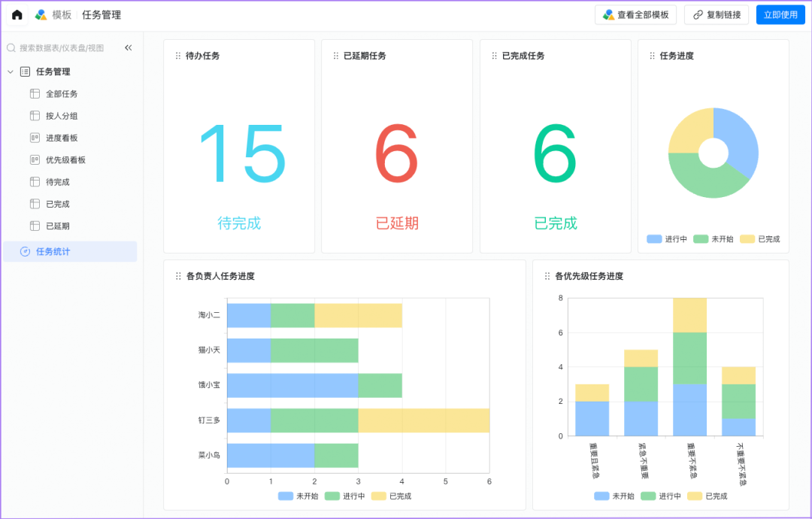Image resolution: width=812 pixels, height=519 pixels.
Task: Click table icon beside 全部任务
Action: tap(35, 94)
